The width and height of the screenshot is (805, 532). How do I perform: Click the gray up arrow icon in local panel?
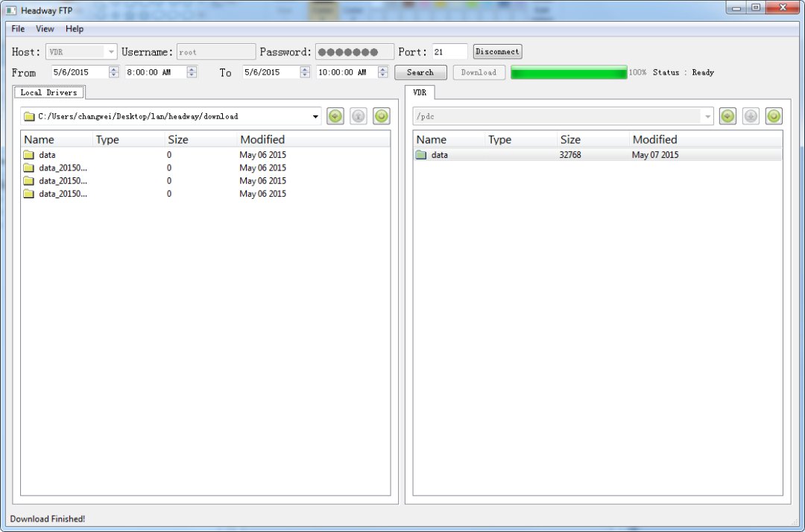pyautogui.click(x=359, y=116)
